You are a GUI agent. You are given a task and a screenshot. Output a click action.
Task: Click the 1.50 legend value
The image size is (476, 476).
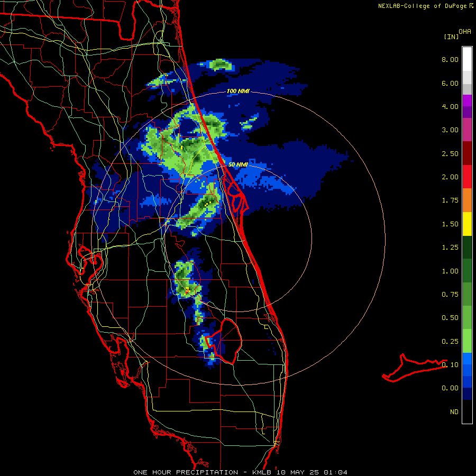450,224
